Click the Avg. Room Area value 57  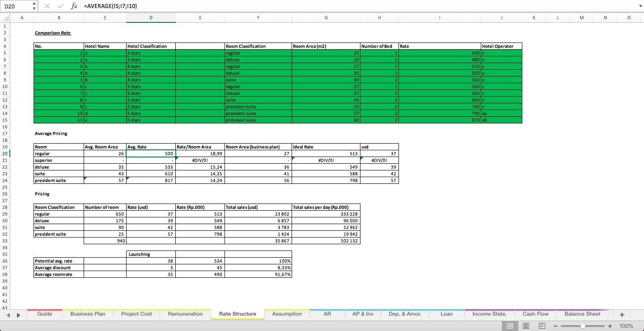click(105, 180)
